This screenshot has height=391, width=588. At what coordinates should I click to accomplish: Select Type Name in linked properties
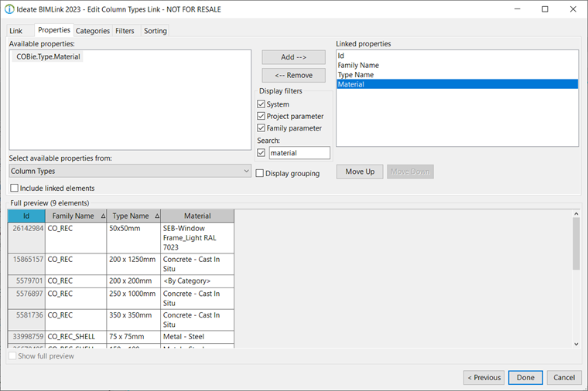(x=457, y=74)
